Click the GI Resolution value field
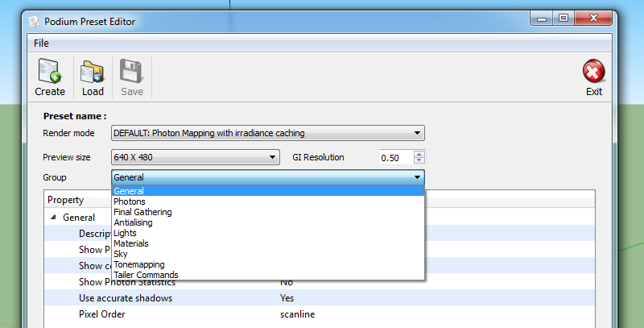This screenshot has width=644, height=328. coord(396,157)
